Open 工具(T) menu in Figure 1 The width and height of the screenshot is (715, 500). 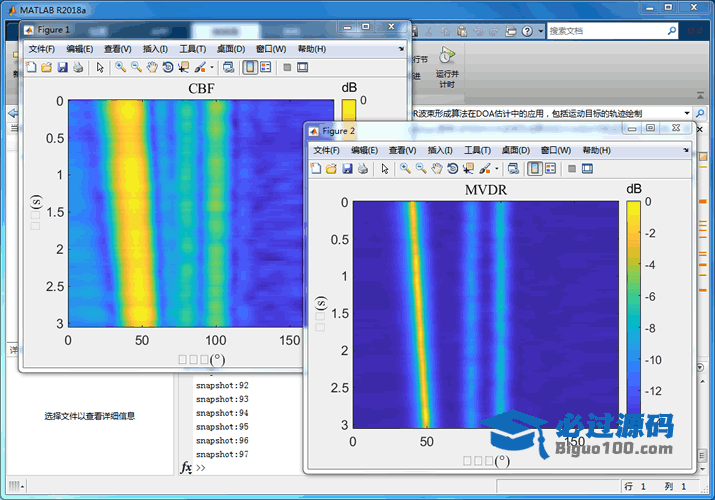192,49
